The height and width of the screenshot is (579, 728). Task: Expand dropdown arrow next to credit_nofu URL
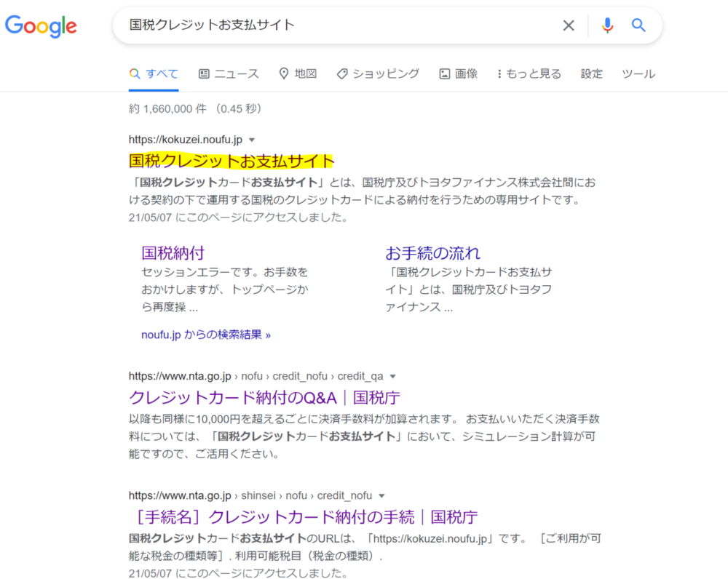[x=381, y=496]
